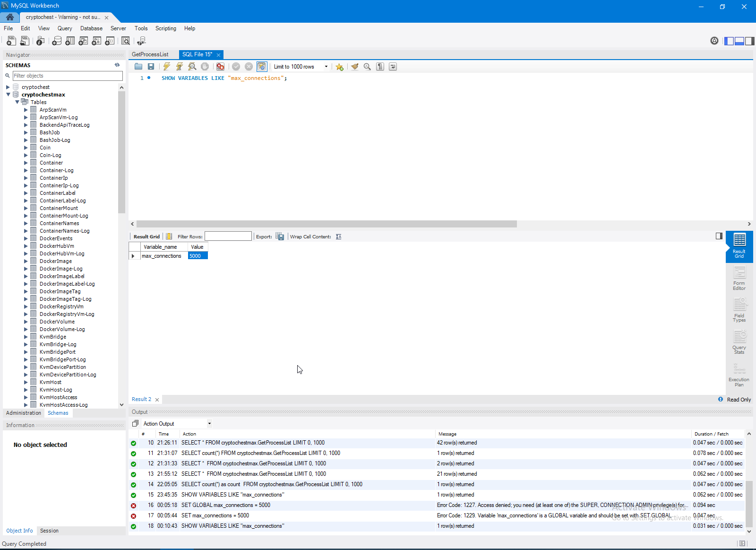Toggle auto-commit mode button
This screenshot has height=550, width=756.
pyautogui.click(x=262, y=67)
